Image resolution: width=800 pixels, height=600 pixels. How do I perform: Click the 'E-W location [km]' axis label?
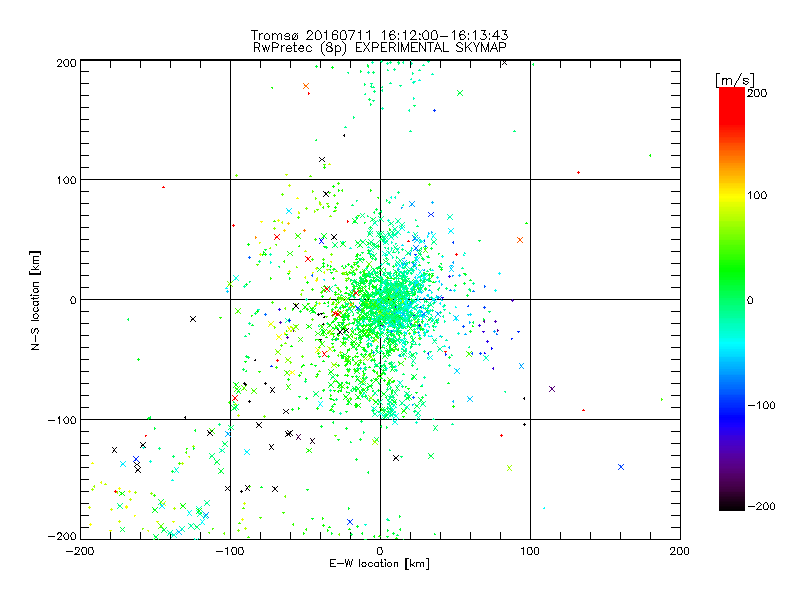[x=379, y=564]
